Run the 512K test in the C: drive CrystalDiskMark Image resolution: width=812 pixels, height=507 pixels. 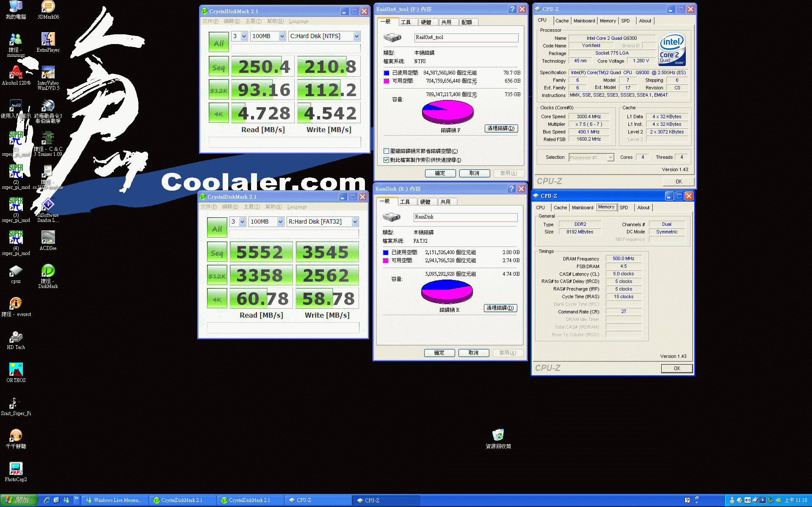[219, 90]
